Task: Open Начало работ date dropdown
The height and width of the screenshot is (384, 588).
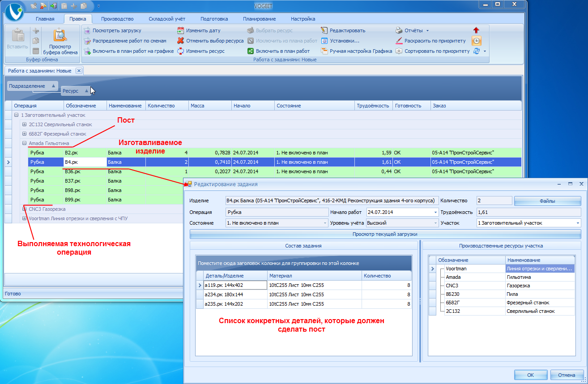Action: point(435,212)
